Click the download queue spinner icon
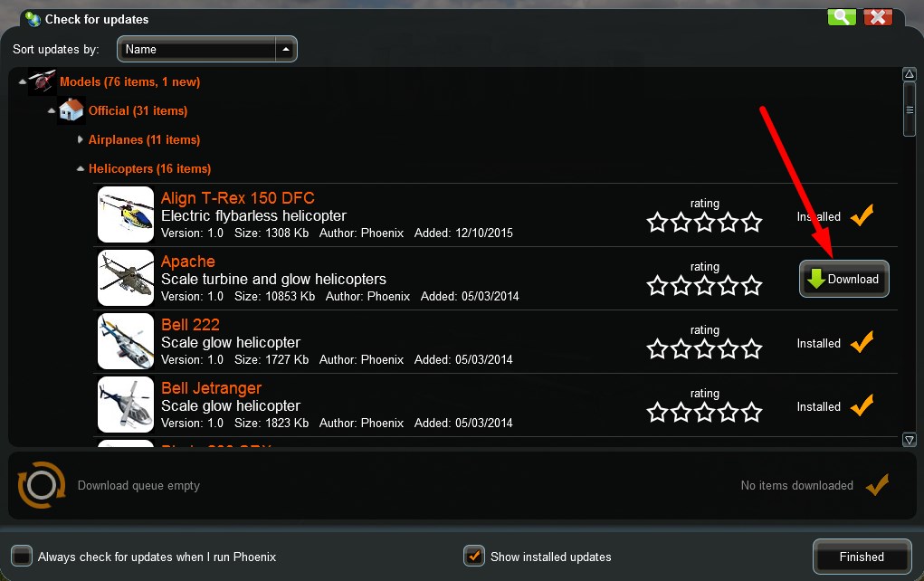 tap(42, 485)
